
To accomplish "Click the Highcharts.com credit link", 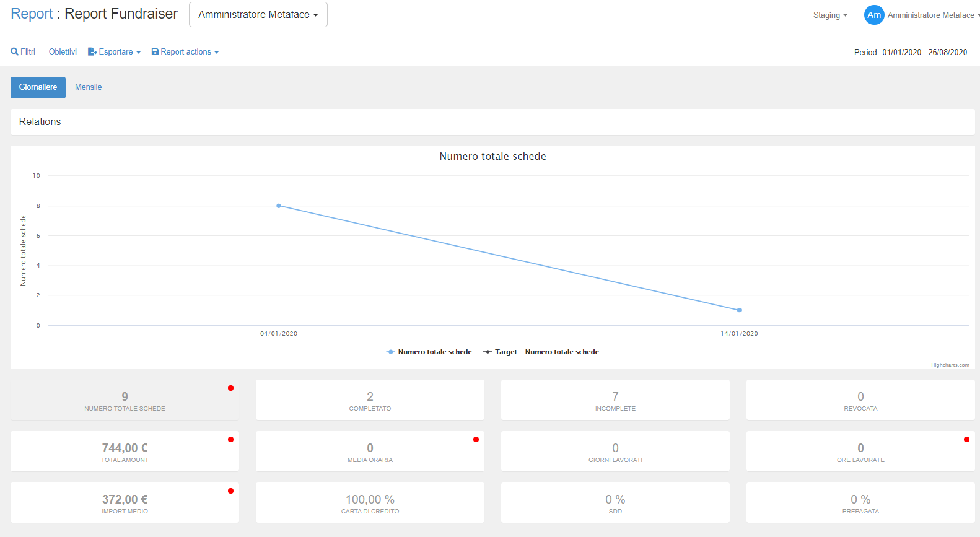I will 950,365.
